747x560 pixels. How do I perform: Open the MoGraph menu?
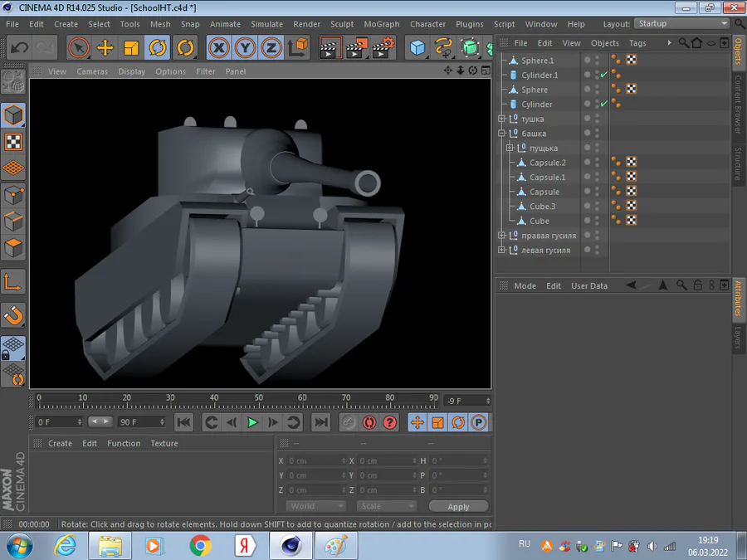click(x=381, y=24)
